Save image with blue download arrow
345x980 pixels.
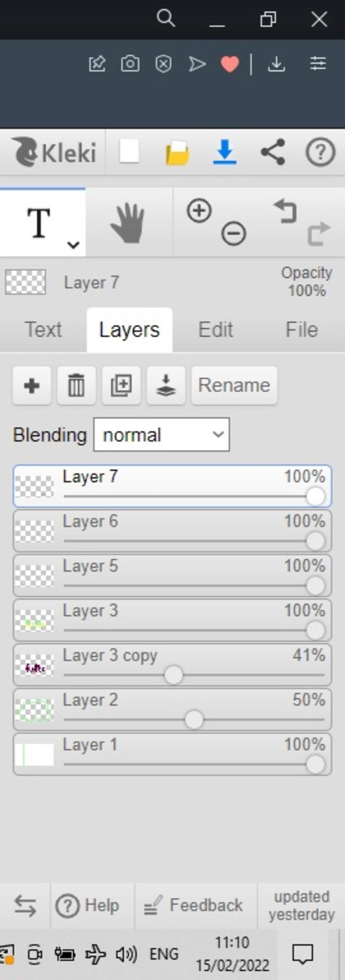[225, 152]
